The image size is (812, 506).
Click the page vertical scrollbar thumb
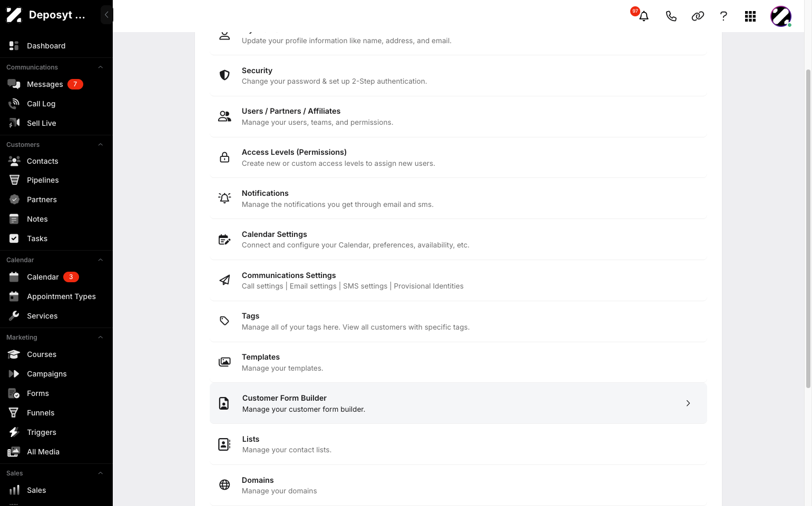808,229
